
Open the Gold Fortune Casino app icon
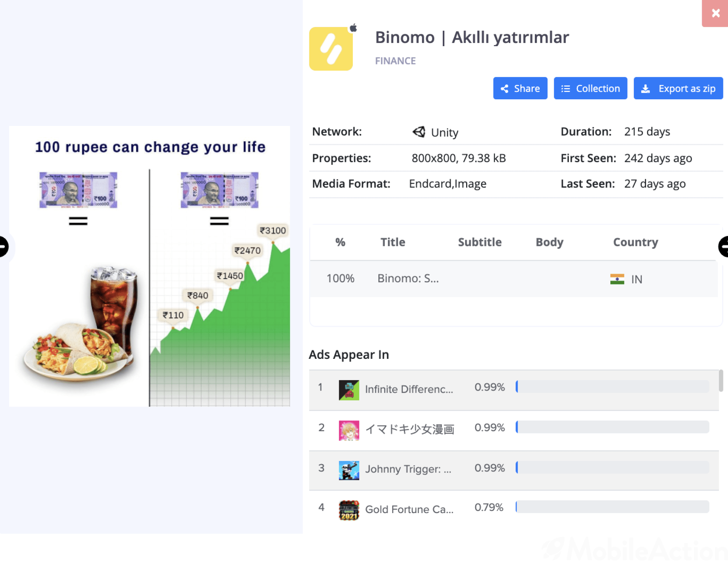(349, 510)
